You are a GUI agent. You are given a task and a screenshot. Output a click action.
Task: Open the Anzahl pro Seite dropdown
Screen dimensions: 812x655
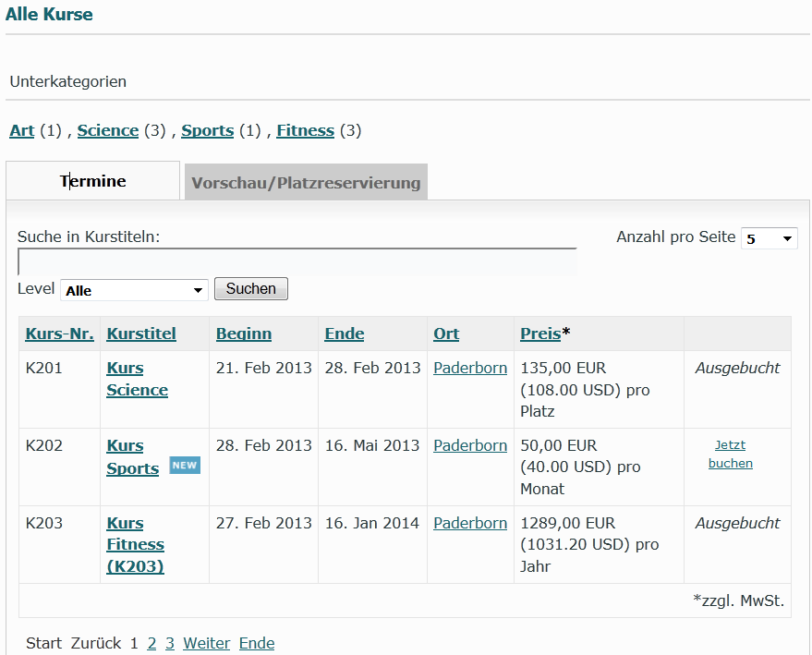pos(769,238)
